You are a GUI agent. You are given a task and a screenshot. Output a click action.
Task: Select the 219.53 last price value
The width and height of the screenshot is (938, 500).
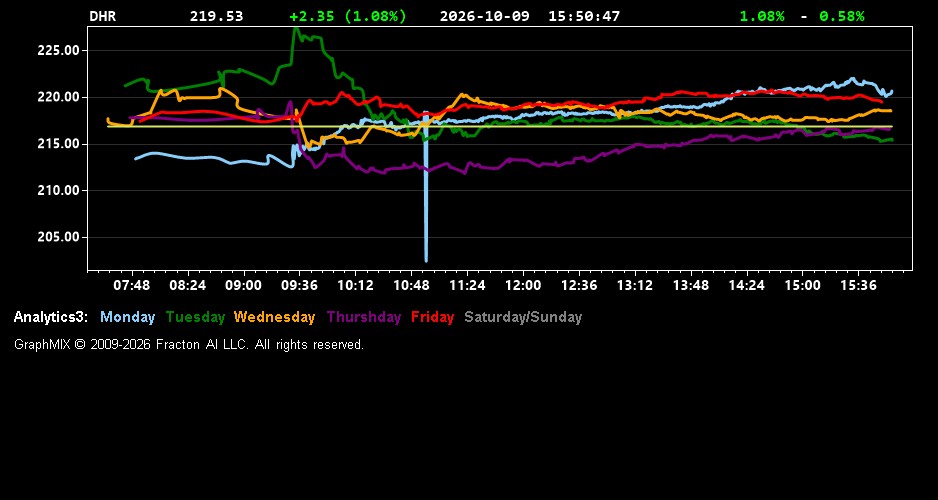tap(217, 17)
